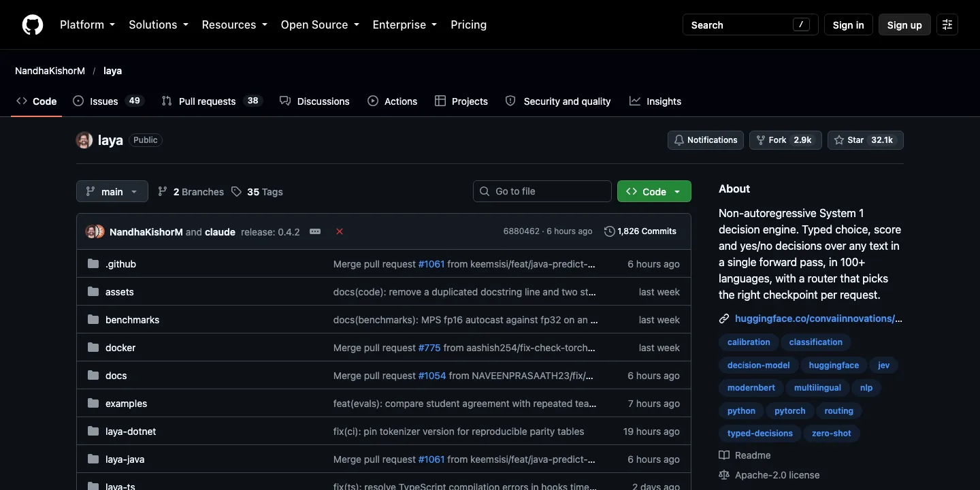Open pull request #775 link
The height and width of the screenshot is (490, 980).
(429, 348)
